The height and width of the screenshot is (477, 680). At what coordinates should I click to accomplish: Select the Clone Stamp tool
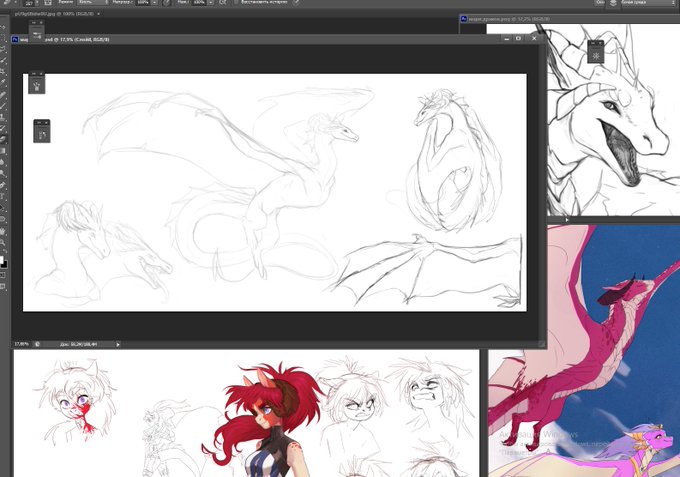pyautogui.click(x=3, y=117)
